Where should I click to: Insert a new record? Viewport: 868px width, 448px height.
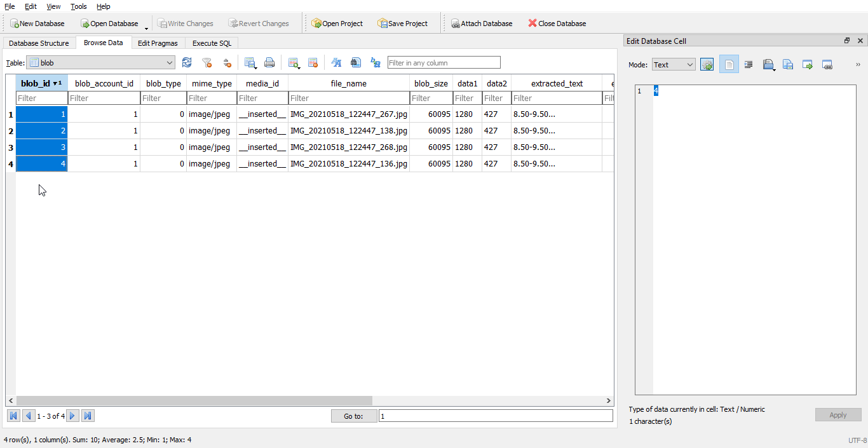[293, 62]
